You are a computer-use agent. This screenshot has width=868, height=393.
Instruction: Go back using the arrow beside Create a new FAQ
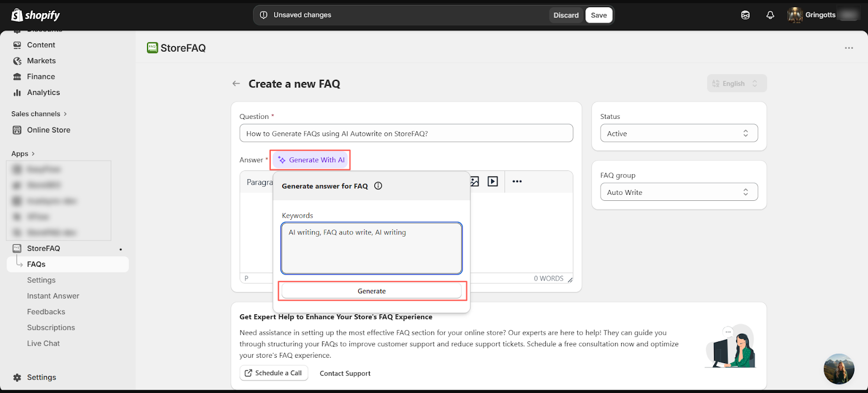point(236,84)
